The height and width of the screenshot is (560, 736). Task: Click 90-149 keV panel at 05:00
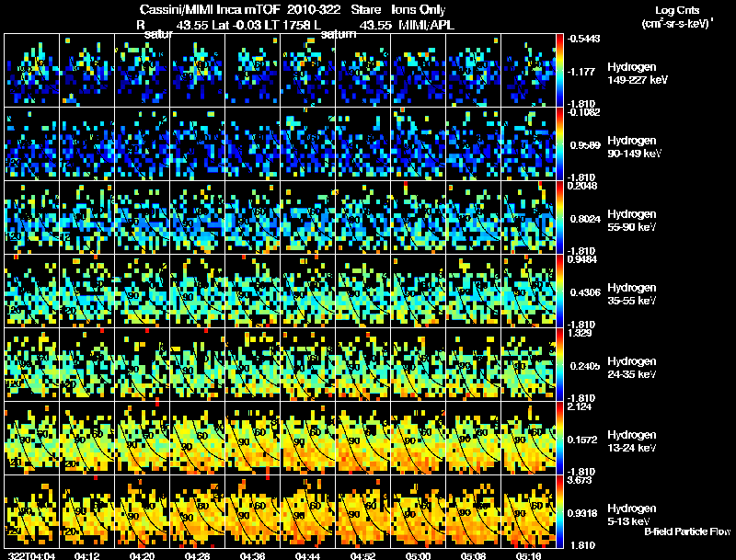pos(418,144)
